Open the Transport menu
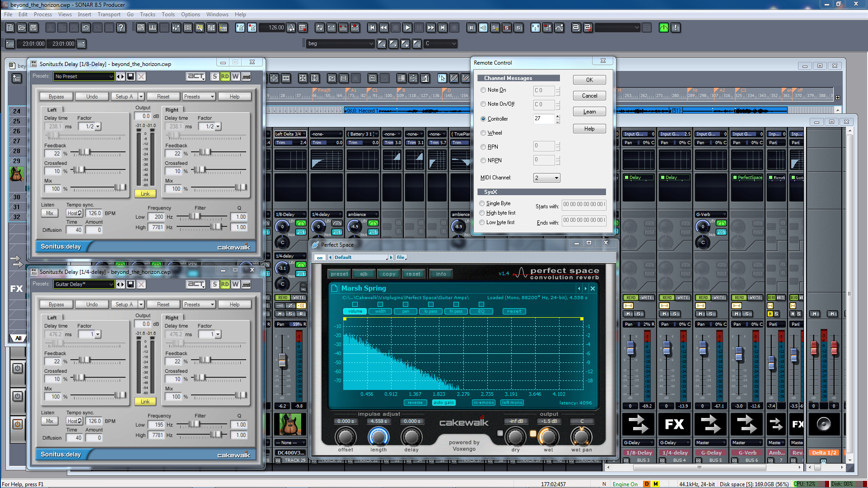 109,14
